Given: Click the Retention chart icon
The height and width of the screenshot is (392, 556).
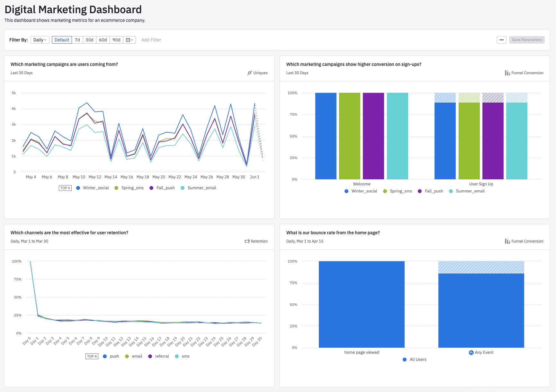Looking at the screenshot, I should pyautogui.click(x=247, y=241).
